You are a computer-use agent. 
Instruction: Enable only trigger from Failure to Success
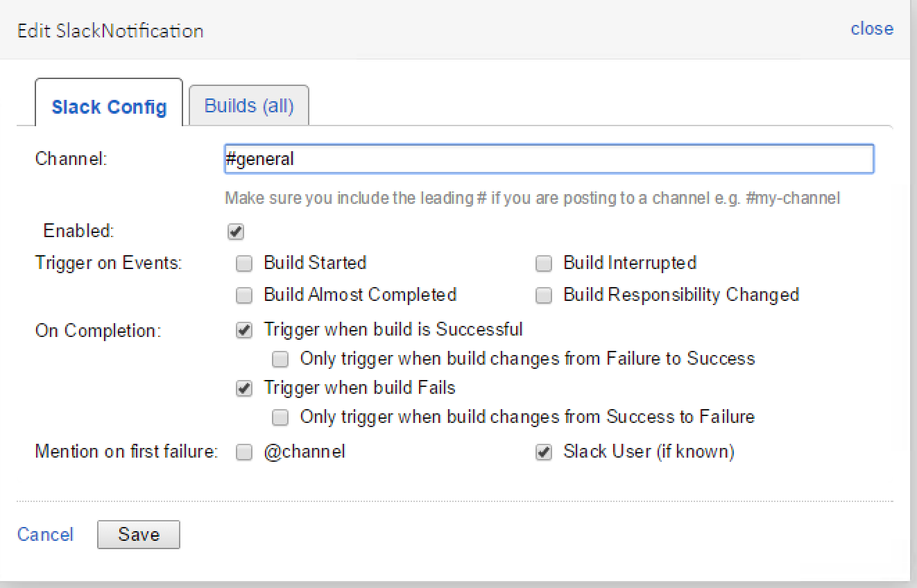pyautogui.click(x=280, y=359)
